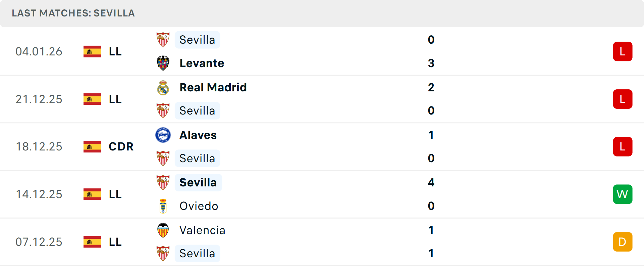This screenshot has height=266, width=644.
Task: Click the loss badge for Levante match
Action: (623, 51)
